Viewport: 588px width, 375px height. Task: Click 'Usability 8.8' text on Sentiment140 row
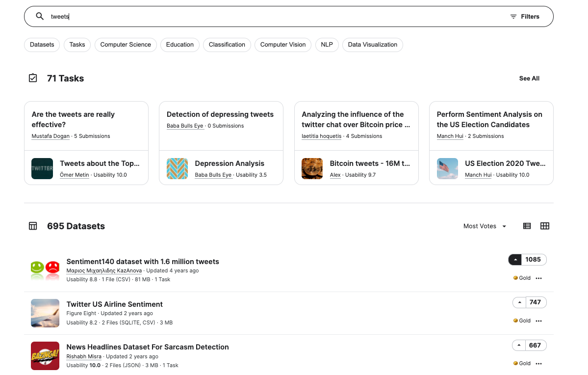click(82, 280)
